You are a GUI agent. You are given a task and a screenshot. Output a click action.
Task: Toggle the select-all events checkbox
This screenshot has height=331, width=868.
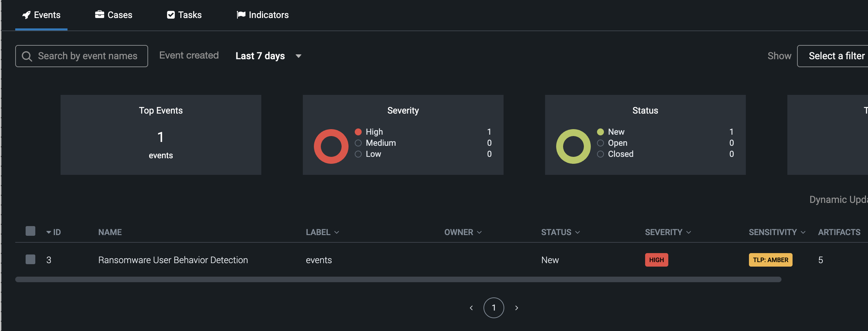pos(30,231)
